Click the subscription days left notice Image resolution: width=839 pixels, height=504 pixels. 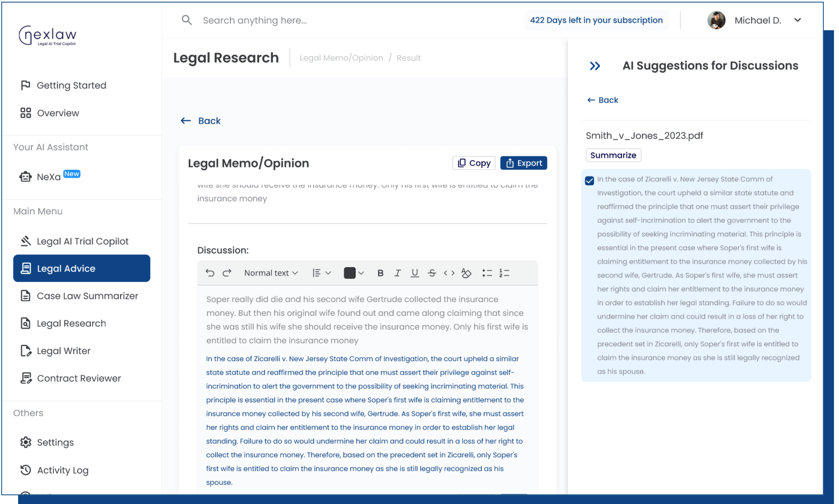[596, 20]
